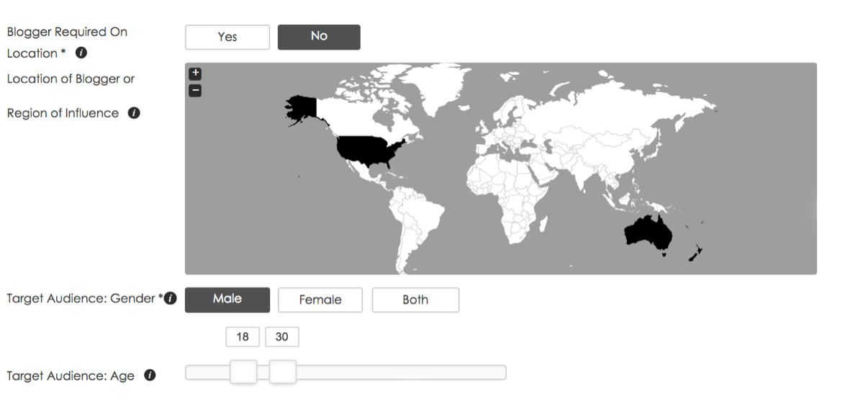Viewport: 868px width, 402px height.
Task: Select Alaska on the map
Action: (304, 109)
